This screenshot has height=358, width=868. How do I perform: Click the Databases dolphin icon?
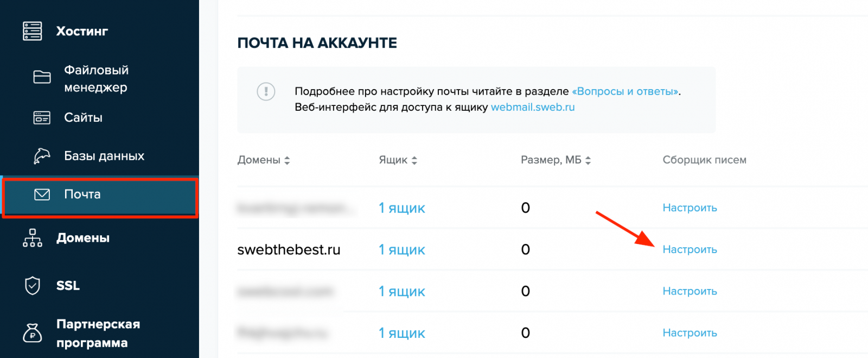42,156
